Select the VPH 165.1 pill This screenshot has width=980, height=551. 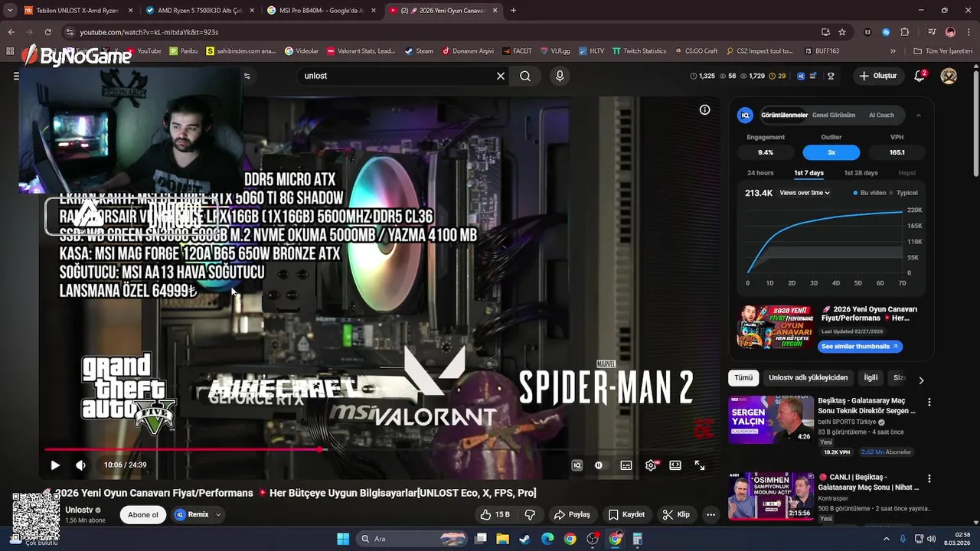(897, 152)
